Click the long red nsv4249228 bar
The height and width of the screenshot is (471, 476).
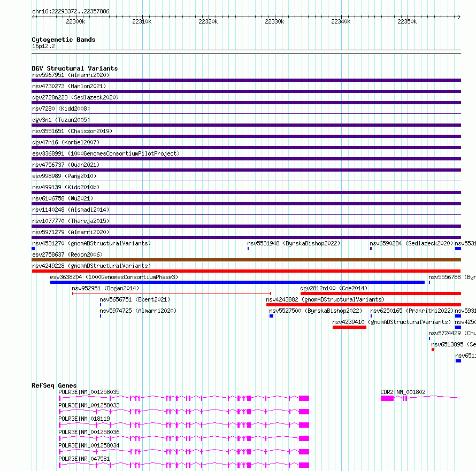point(246,271)
